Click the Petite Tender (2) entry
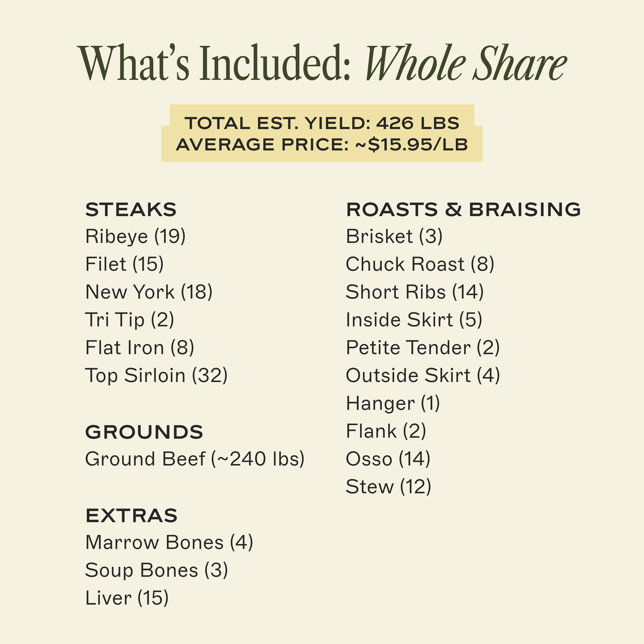Screen dimensions: 644x644 pyautogui.click(x=423, y=348)
